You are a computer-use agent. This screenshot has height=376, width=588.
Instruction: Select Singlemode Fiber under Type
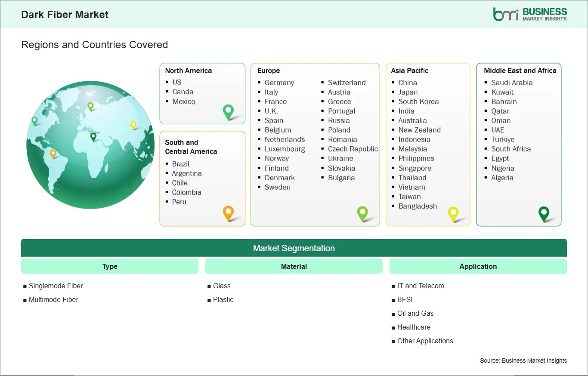56,286
